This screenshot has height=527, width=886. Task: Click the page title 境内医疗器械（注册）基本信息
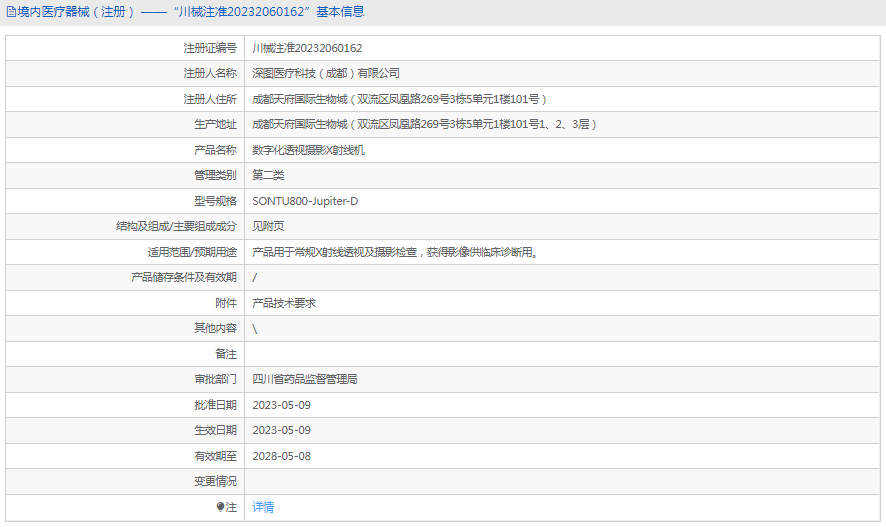(191, 12)
